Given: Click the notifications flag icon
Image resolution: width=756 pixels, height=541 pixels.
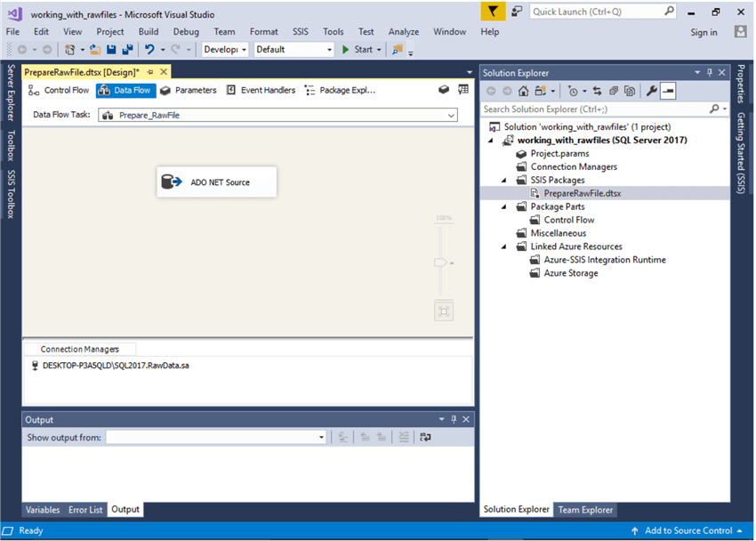Looking at the screenshot, I should coord(493,11).
